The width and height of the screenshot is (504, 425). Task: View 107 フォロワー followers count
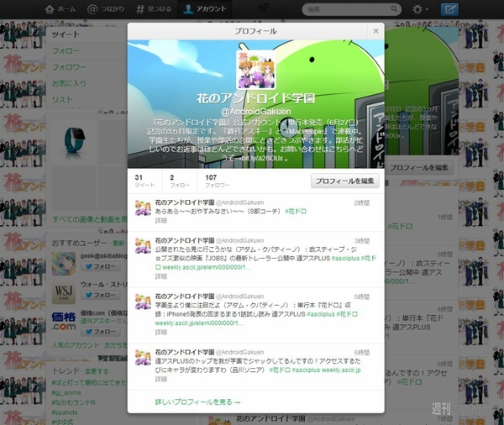click(218, 181)
